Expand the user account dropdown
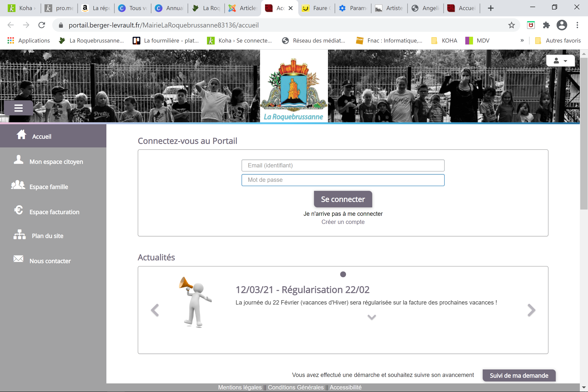Viewport: 588px width, 392px height. 560,61
